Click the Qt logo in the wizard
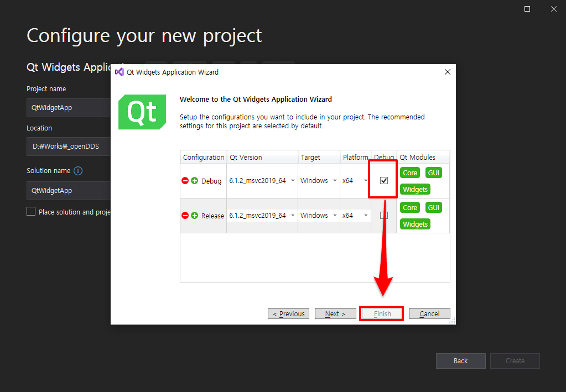The height and width of the screenshot is (392, 566). [x=142, y=112]
